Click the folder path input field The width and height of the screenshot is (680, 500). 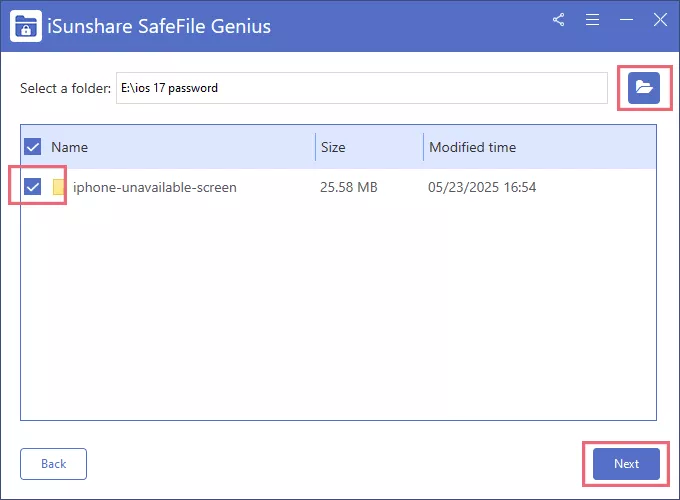362,88
